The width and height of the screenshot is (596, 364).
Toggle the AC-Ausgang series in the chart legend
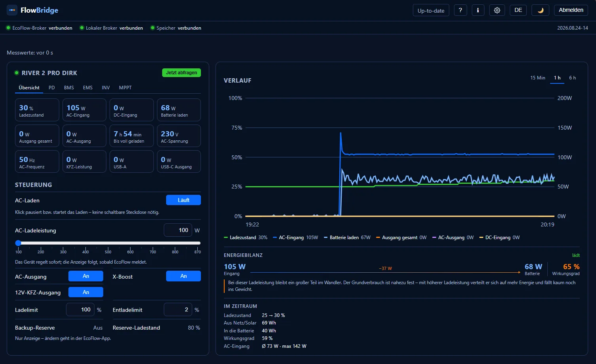coord(453,238)
